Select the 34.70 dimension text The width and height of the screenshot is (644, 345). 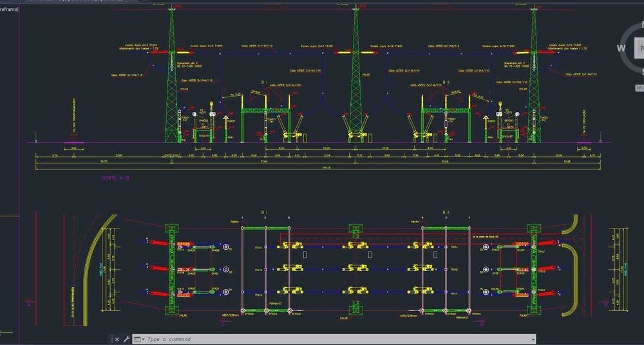coord(104,162)
